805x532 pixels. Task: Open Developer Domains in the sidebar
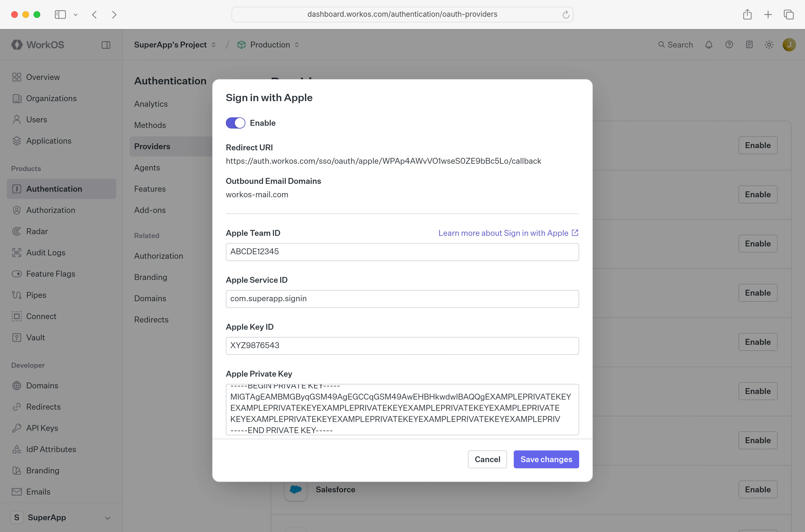coord(61,385)
